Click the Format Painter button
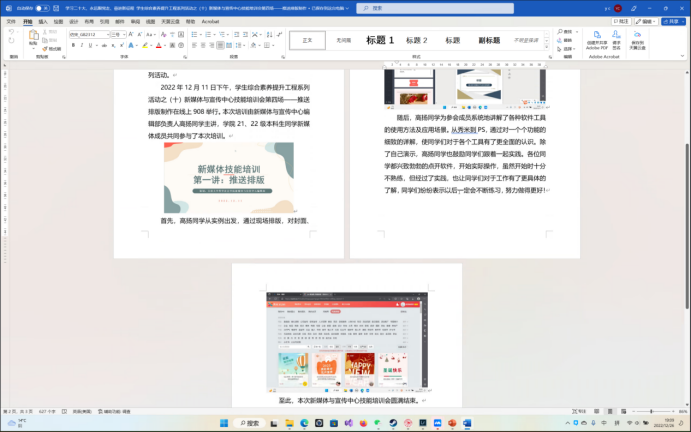This screenshot has width=691, height=432. tap(52, 49)
